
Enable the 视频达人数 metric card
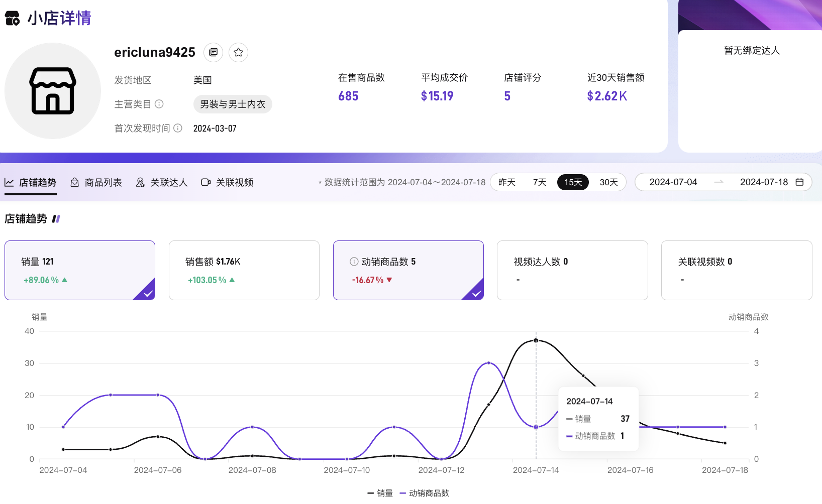click(572, 270)
